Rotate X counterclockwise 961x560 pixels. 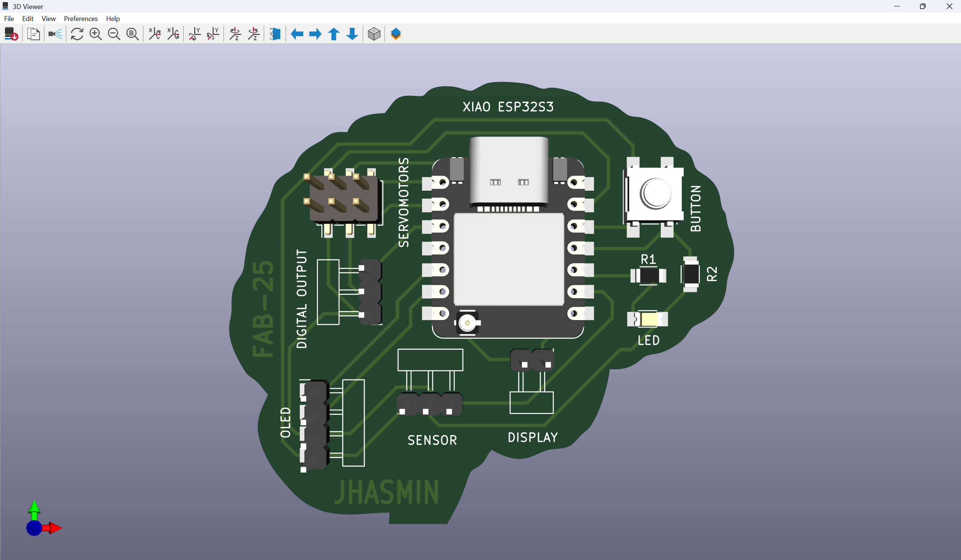(x=173, y=34)
